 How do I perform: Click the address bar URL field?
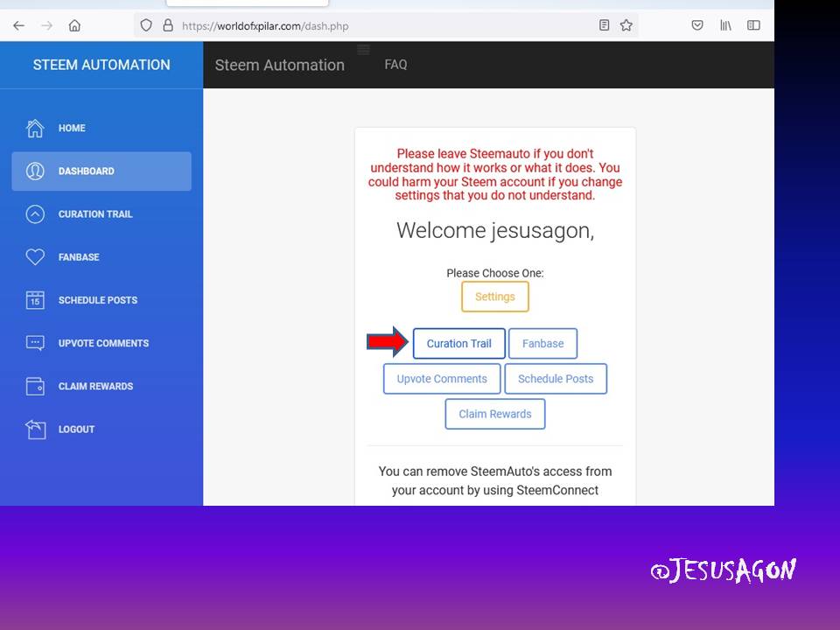[386, 25]
